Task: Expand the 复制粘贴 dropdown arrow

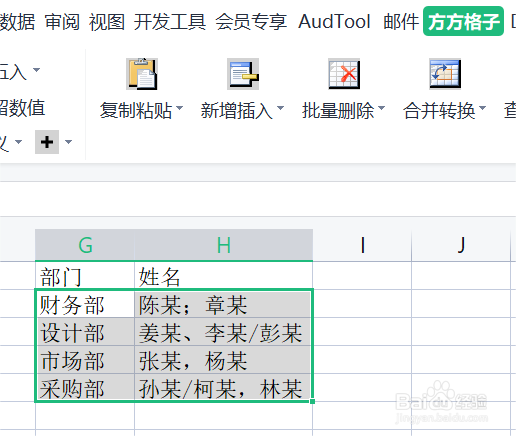Action: point(180,108)
